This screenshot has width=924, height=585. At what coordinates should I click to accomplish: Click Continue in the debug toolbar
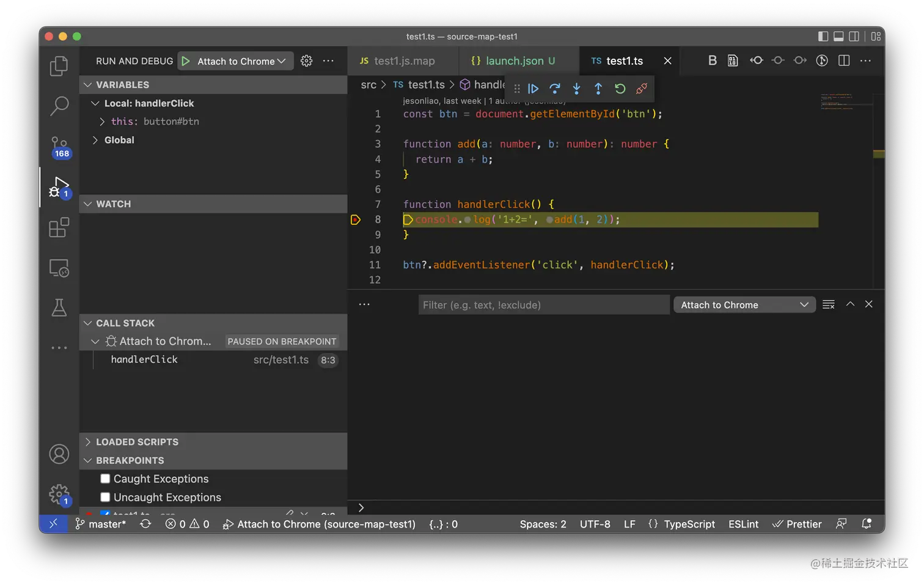click(x=533, y=89)
